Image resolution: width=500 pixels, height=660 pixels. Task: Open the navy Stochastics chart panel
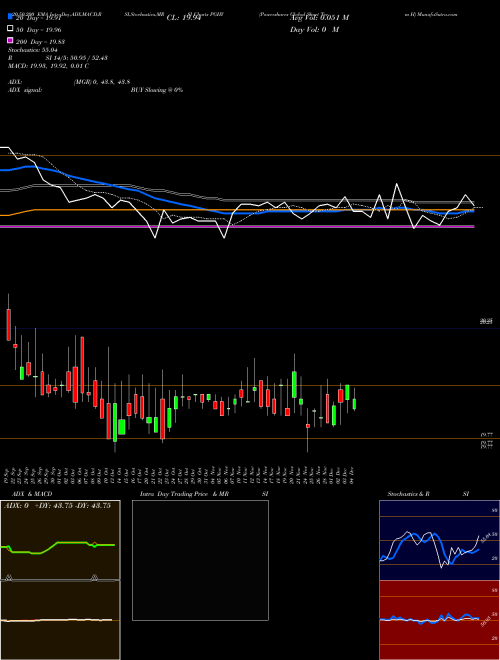pos(439,540)
